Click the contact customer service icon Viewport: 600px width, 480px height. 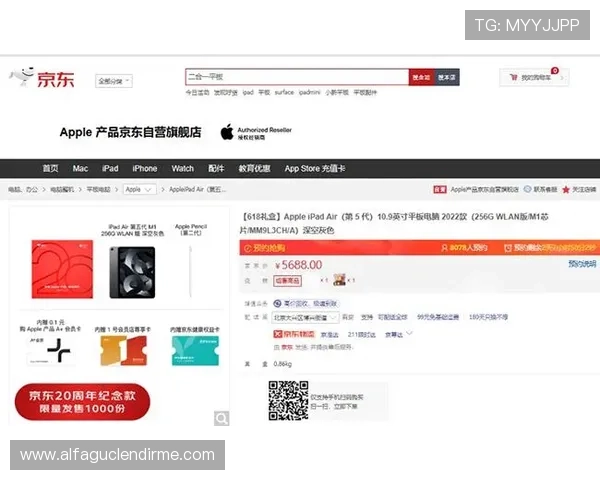pyautogui.click(x=527, y=189)
